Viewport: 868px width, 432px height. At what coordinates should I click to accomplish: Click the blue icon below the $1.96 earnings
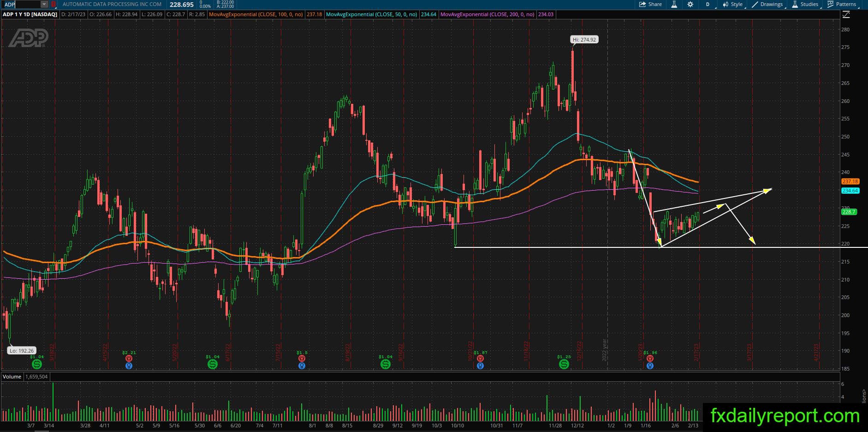click(650, 366)
